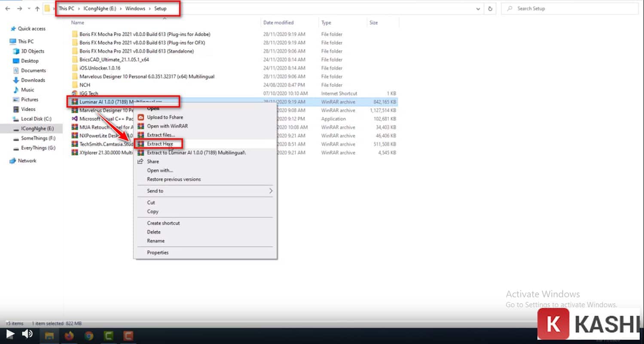The width and height of the screenshot is (644, 344).
Task: Expand the Send to submenu
Action: 205,191
